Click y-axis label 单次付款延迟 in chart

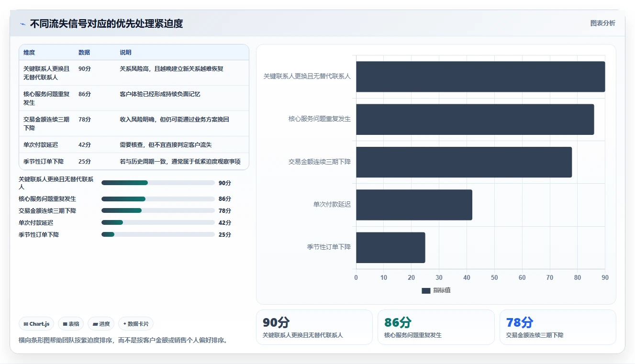click(332, 204)
